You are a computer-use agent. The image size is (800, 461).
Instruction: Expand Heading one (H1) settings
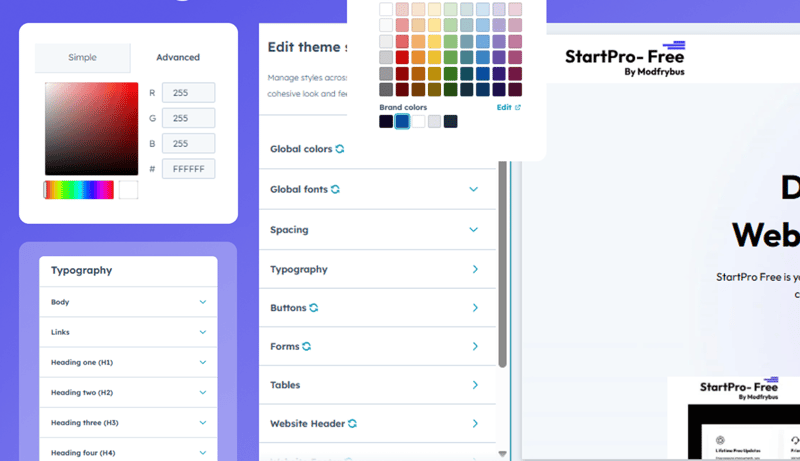202,362
